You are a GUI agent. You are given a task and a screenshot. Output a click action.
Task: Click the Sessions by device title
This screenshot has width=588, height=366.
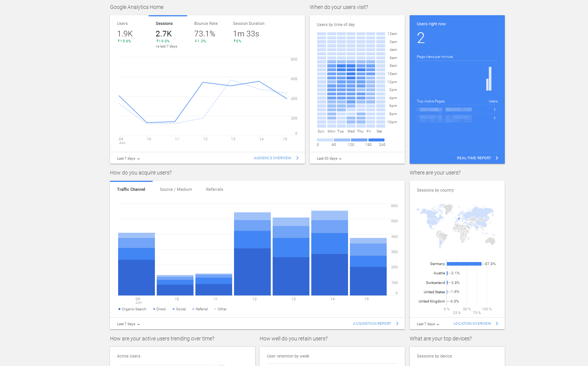pos(434,356)
